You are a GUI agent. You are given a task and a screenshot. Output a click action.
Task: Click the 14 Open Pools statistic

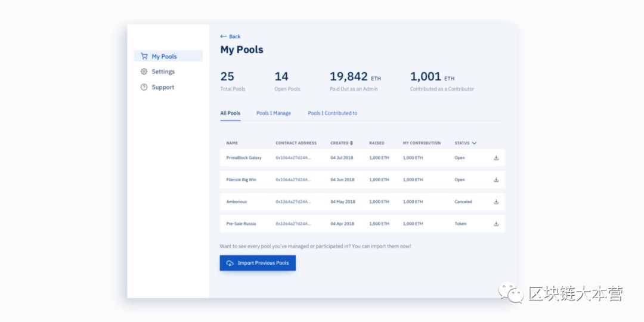[287, 81]
